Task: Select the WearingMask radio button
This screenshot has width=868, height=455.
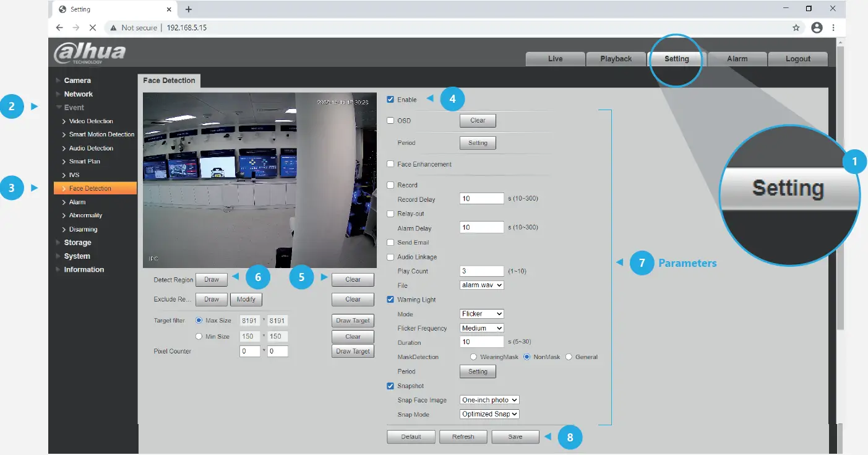Action: point(474,357)
